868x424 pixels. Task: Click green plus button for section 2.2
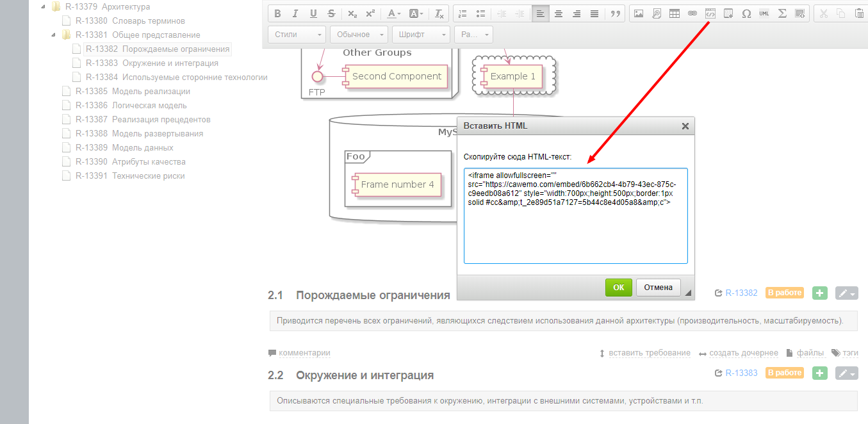pyautogui.click(x=820, y=373)
